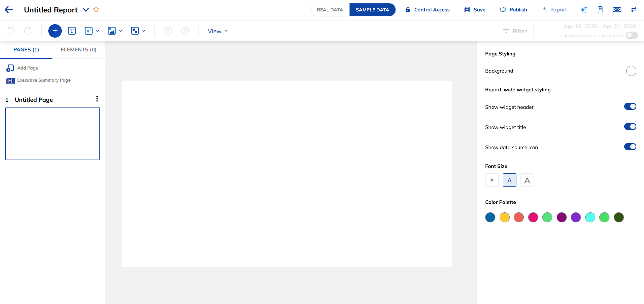Click the Add Page label
The height and width of the screenshot is (304, 644).
28,68
